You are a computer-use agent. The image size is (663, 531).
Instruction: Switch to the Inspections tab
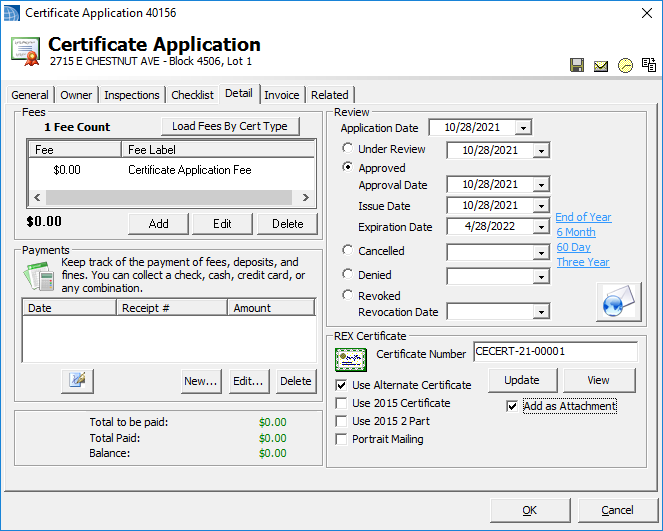132,95
